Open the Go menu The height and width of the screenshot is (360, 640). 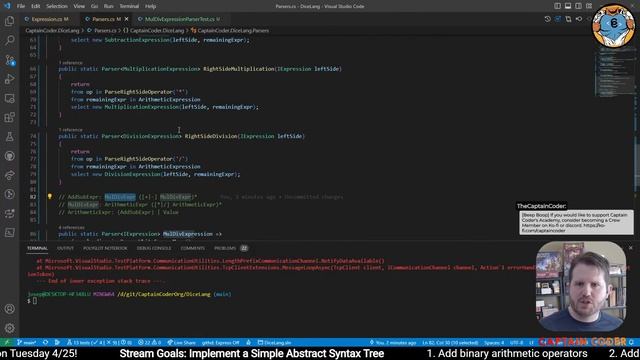point(94,6)
